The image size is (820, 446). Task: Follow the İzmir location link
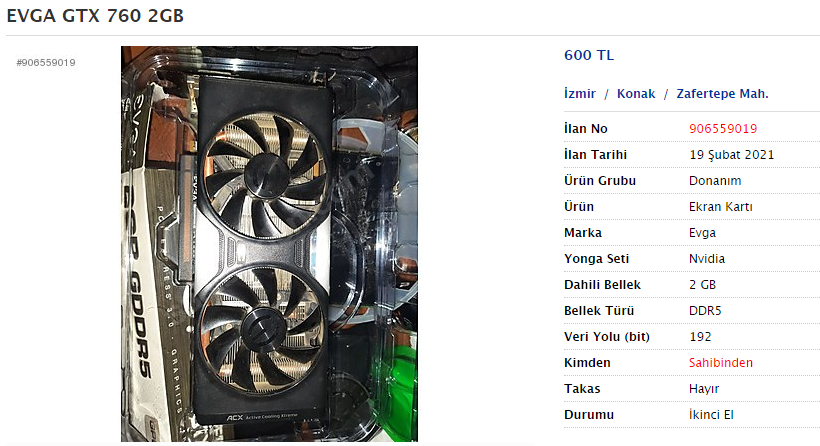tap(579, 94)
